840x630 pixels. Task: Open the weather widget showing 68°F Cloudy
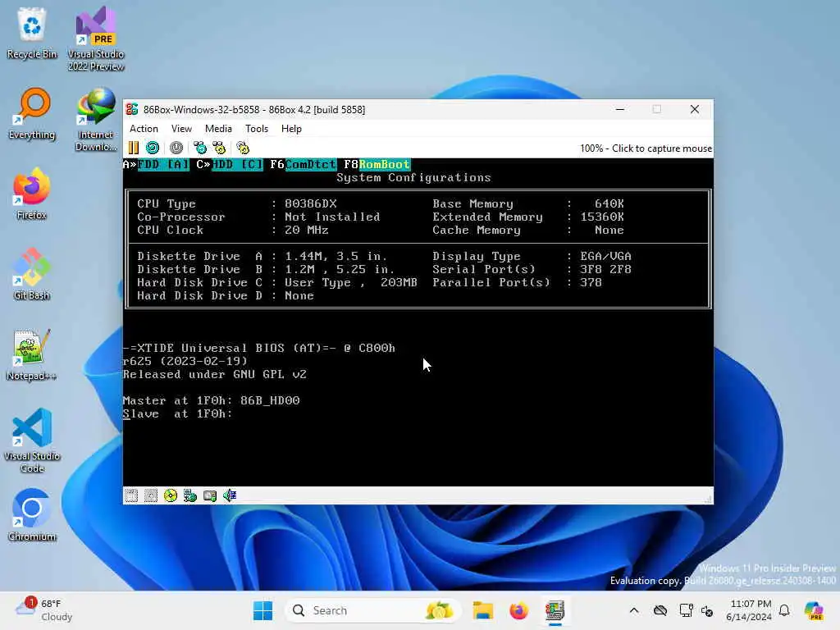coord(45,610)
